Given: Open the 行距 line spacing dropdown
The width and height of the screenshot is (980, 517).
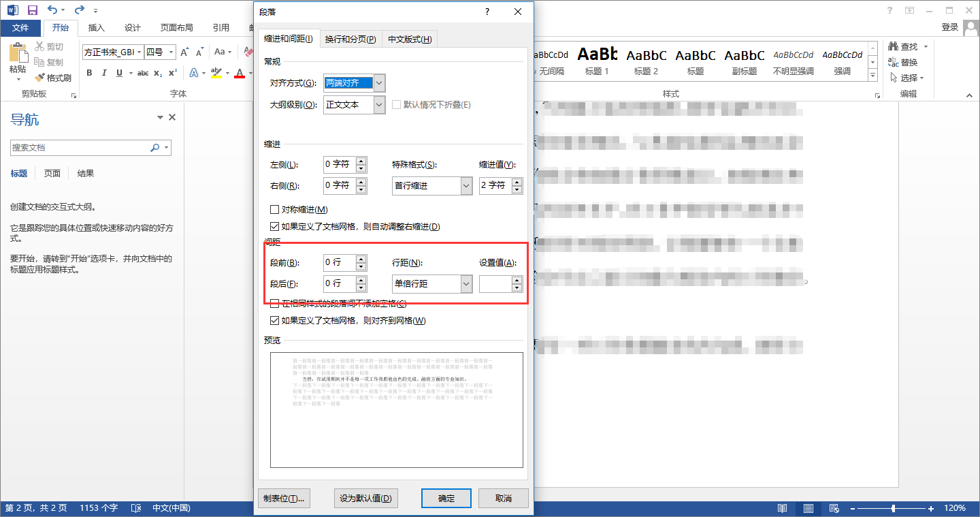Looking at the screenshot, I should tap(466, 283).
